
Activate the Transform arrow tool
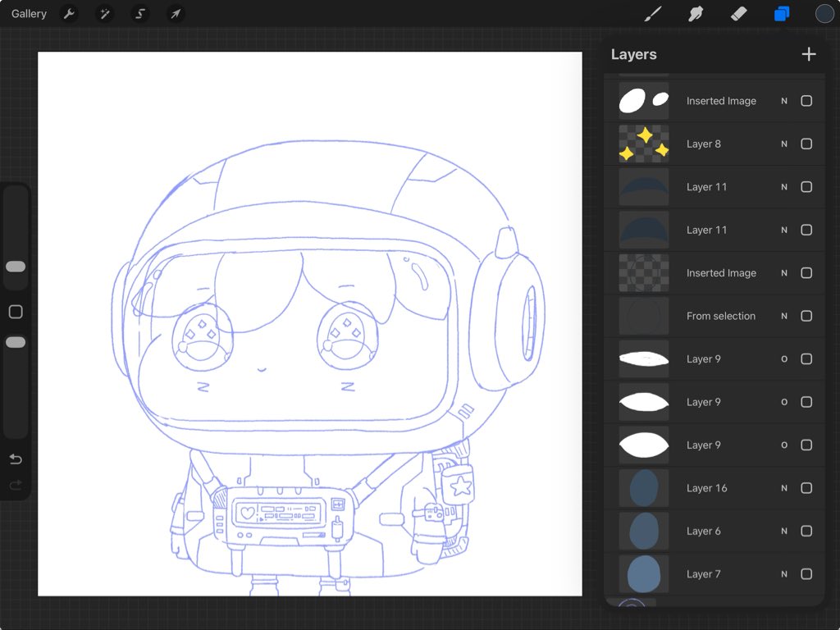pos(175,14)
